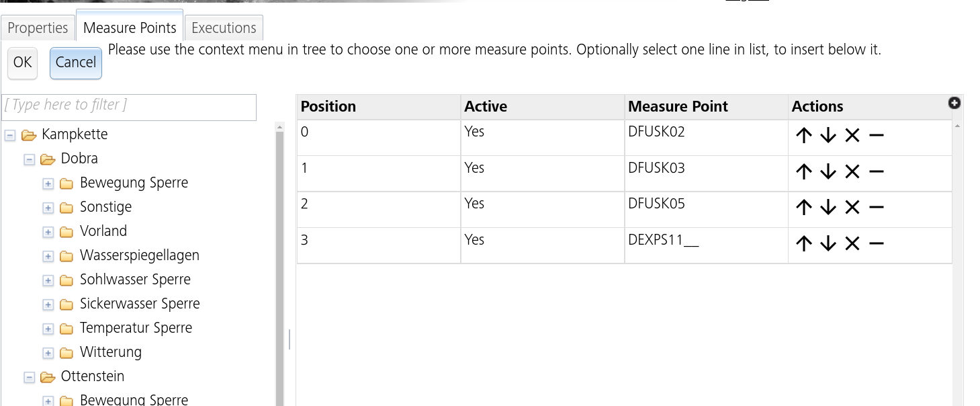This screenshot has width=980, height=406.
Task: Move DEXPS11__ down with its down arrow
Action: click(828, 243)
